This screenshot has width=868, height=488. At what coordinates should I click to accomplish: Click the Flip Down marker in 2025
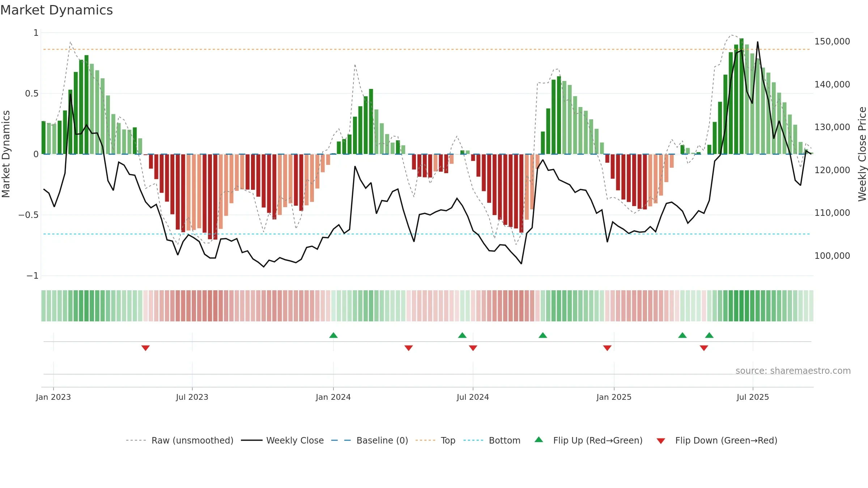tap(704, 348)
